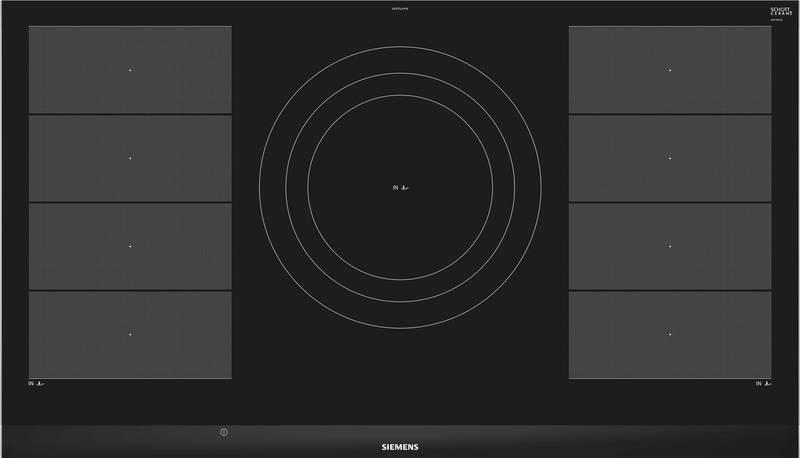The height and width of the screenshot is (458, 800).
Task: Tap the bottom-right IN induction symbol
Action: point(763,384)
